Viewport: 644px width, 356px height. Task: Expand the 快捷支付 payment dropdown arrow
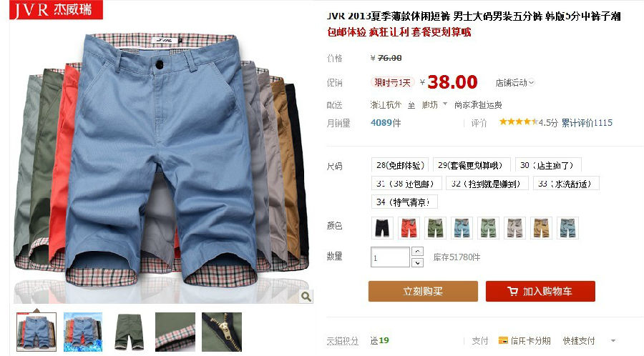click(613, 340)
